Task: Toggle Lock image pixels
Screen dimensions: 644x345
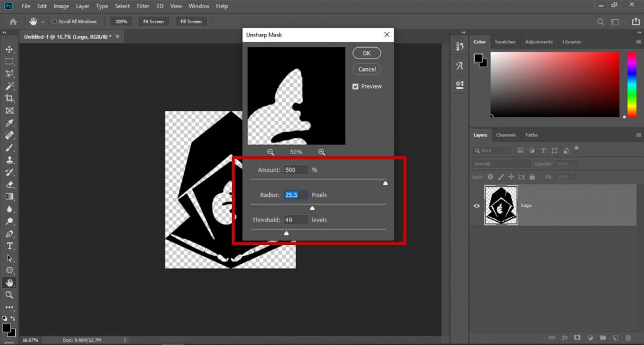Action: 501,177
